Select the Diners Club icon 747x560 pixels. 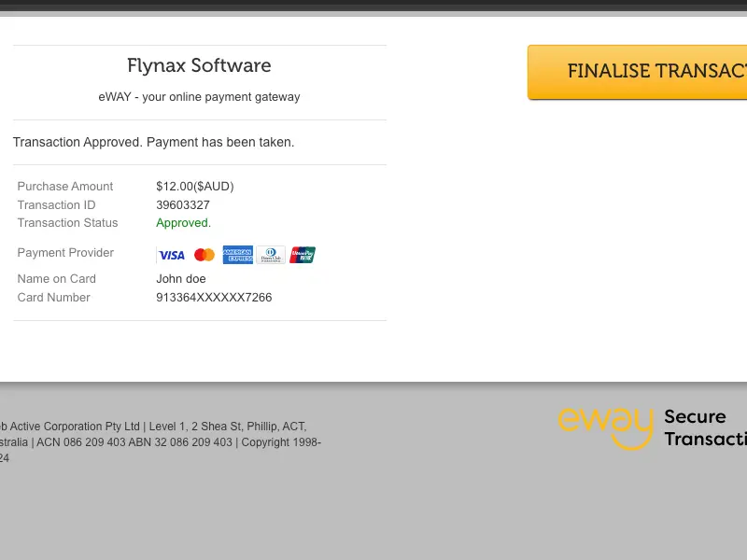tap(271, 255)
